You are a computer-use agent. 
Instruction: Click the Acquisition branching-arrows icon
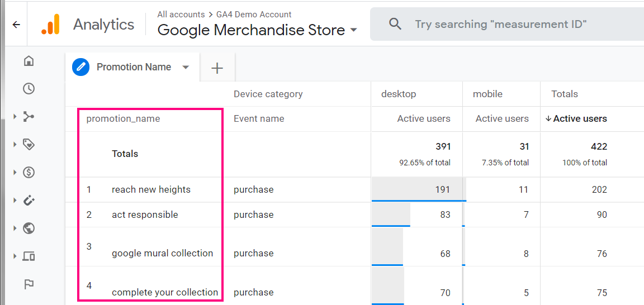[29, 117]
